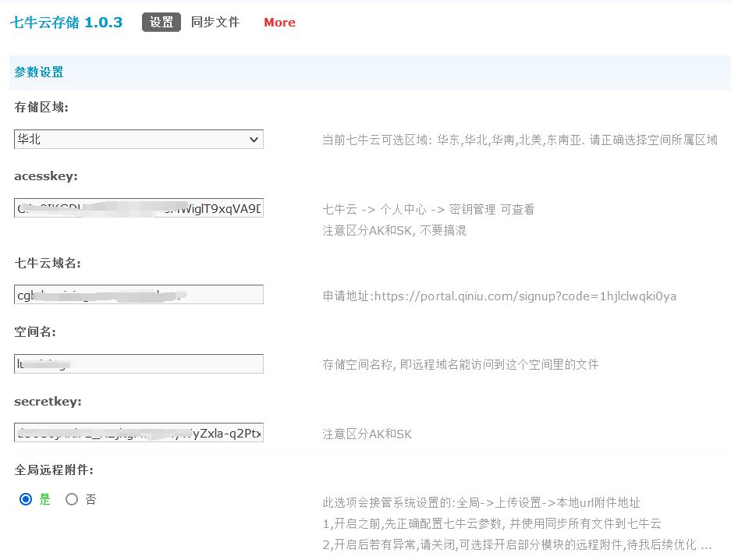Screen dimensions: 731x560
Task: Click the line starting 2,开启后若有异常
Action: pos(517,544)
